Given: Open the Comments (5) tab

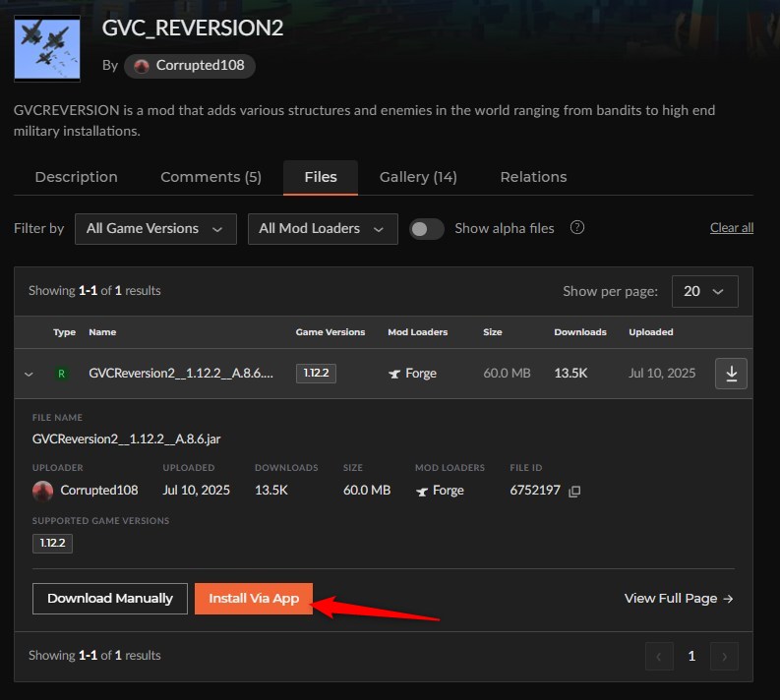Looking at the screenshot, I should [210, 177].
